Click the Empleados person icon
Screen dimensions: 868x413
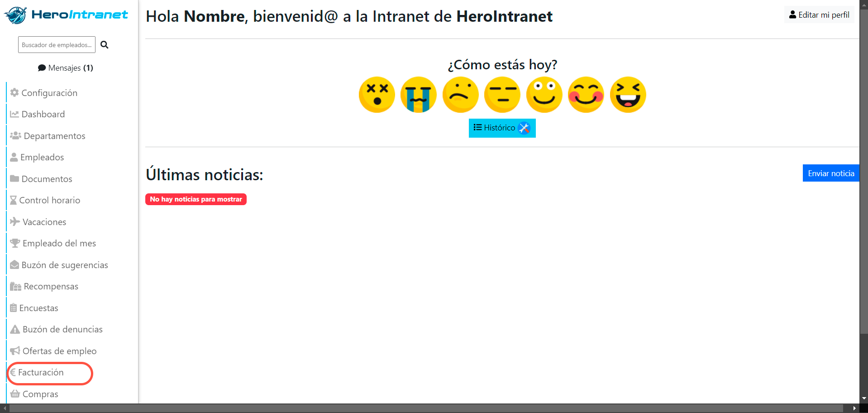click(x=14, y=157)
